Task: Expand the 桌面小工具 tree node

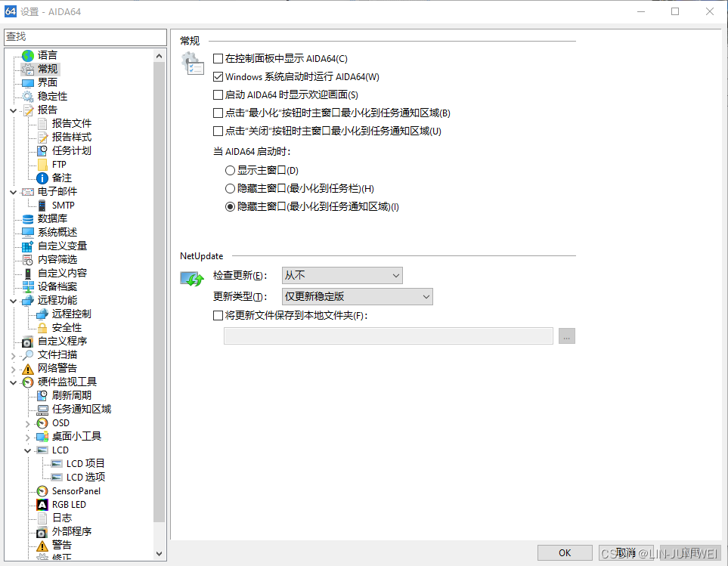Action: pos(28,437)
